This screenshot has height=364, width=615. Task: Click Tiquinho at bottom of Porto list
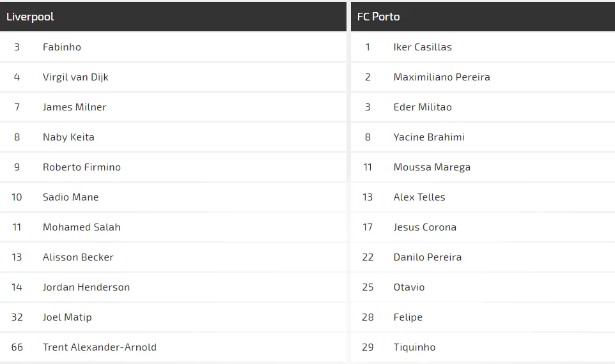414,347
